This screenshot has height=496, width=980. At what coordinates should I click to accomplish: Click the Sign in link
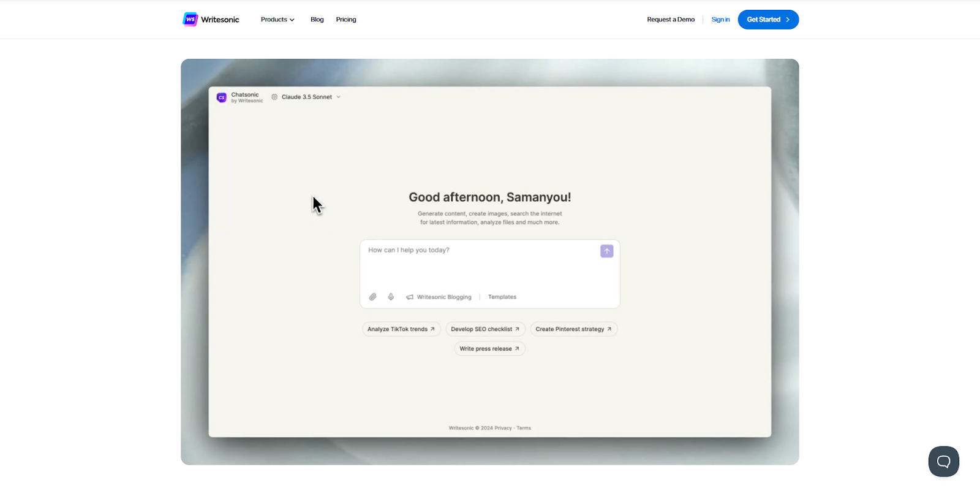point(720,20)
